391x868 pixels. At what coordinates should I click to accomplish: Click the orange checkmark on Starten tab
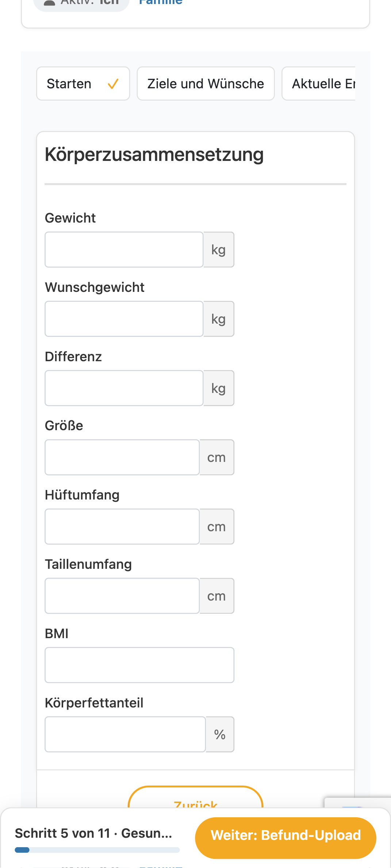pos(113,84)
